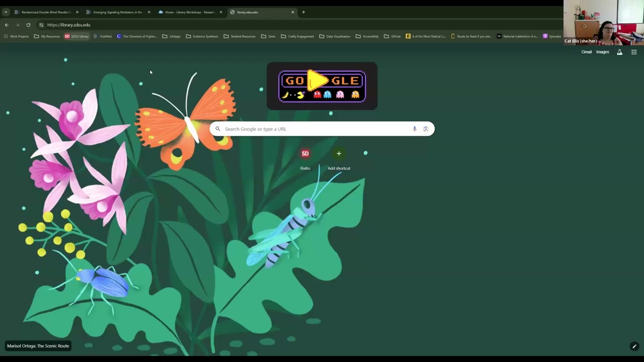This screenshot has height=362, width=644.
Task: Reload the current page
Action: 28,25
